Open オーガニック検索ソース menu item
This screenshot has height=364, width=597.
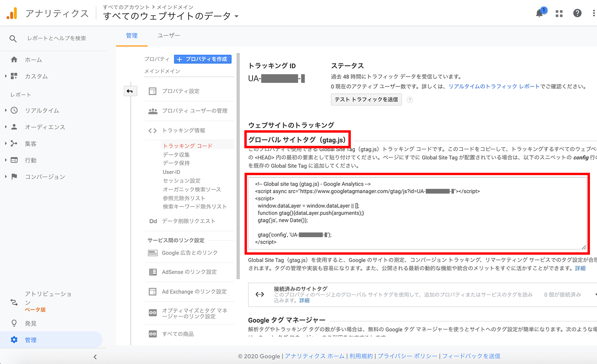pyautogui.click(x=192, y=189)
